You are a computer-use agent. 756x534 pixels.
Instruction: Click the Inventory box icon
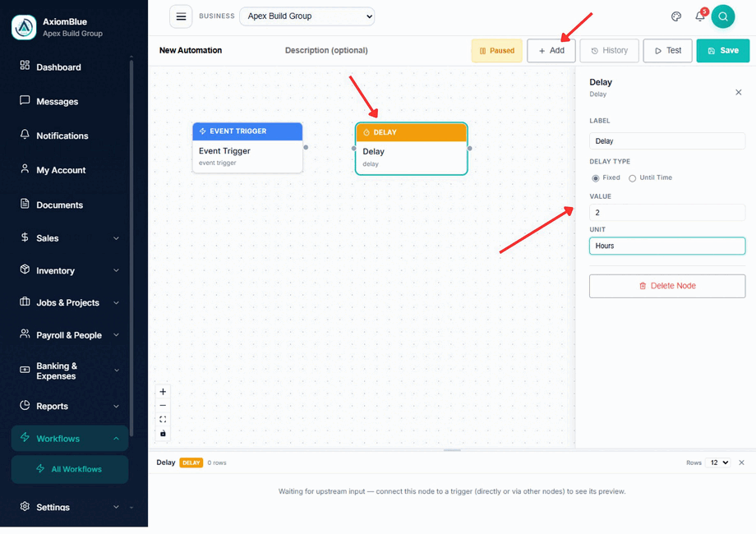click(x=25, y=269)
